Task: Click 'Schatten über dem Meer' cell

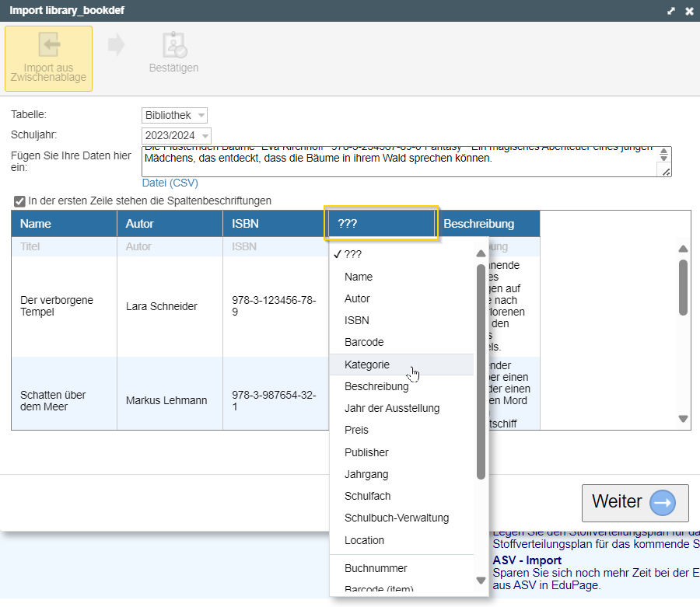Action: tap(64, 393)
